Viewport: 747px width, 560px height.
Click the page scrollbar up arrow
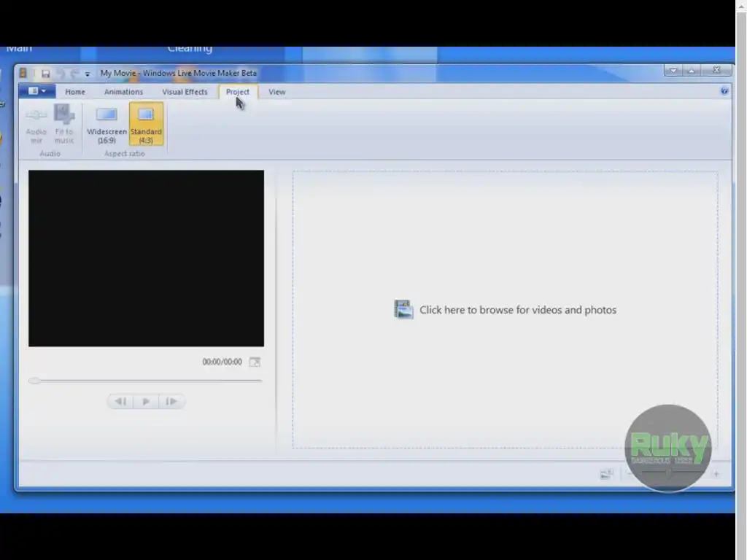point(742,6)
